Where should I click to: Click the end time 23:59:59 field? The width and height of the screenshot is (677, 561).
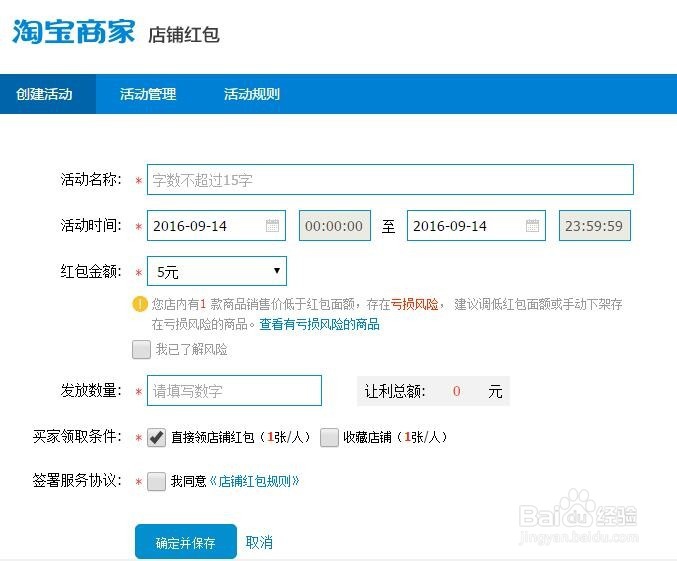[x=595, y=225]
